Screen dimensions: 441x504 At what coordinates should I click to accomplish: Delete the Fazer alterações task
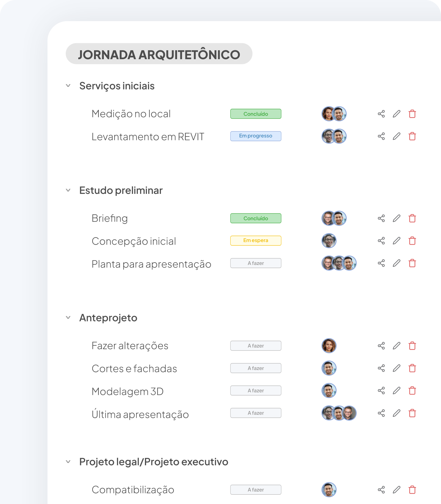412,346
